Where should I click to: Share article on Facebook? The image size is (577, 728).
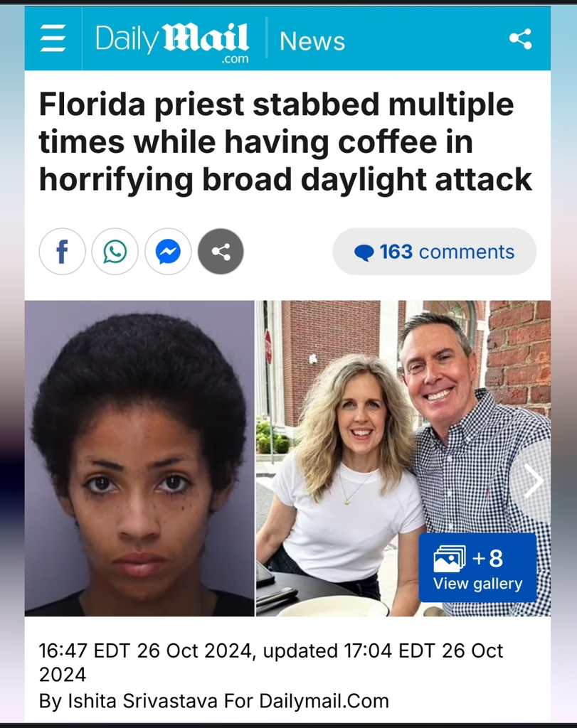pyautogui.click(x=62, y=251)
